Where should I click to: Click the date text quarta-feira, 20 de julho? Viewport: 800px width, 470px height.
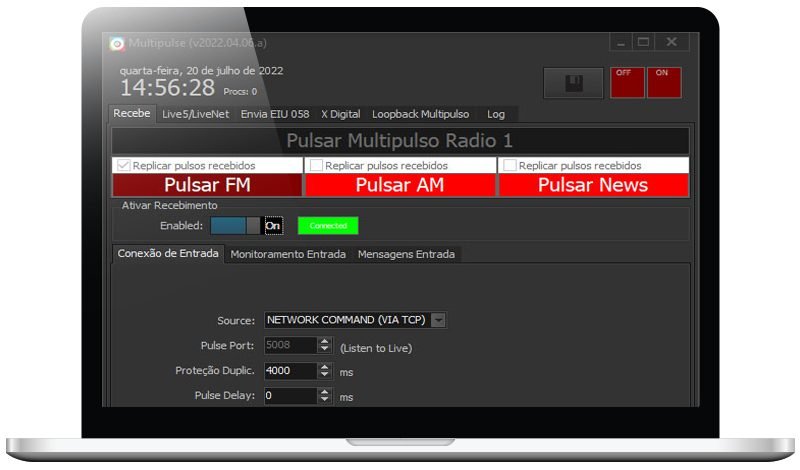point(201,71)
